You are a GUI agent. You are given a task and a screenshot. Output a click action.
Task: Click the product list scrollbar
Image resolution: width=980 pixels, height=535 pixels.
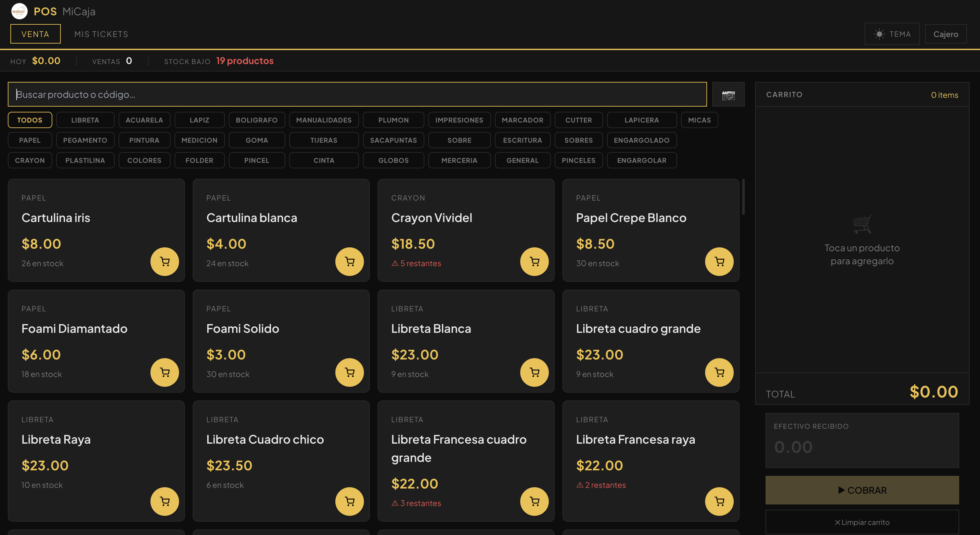tap(743, 197)
